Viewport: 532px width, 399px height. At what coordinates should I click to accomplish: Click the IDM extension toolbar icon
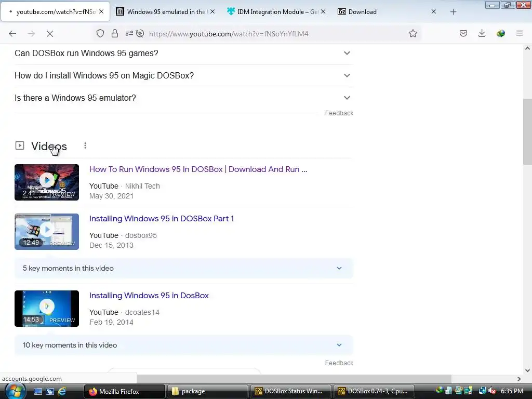[x=500, y=34]
